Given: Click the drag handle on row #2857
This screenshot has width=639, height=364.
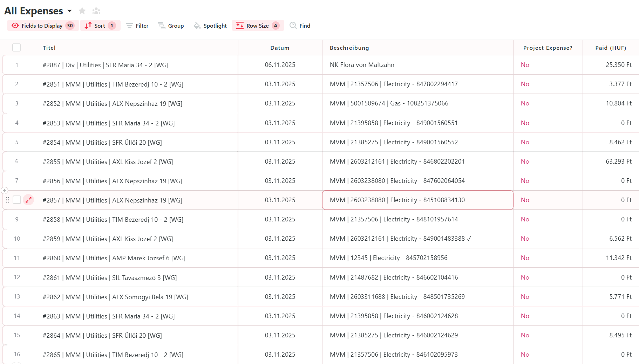Looking at the screenshot, I should [x=7, y=200].
